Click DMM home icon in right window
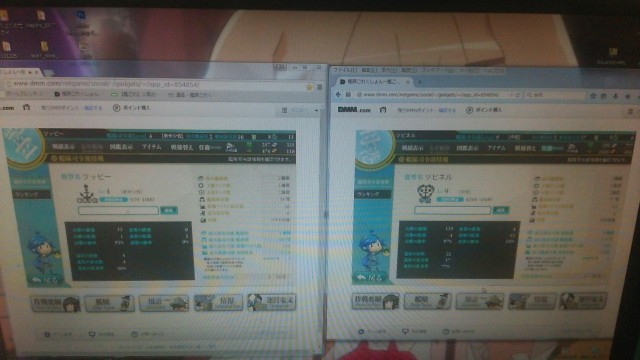640x360 pixels. (383, 109)
